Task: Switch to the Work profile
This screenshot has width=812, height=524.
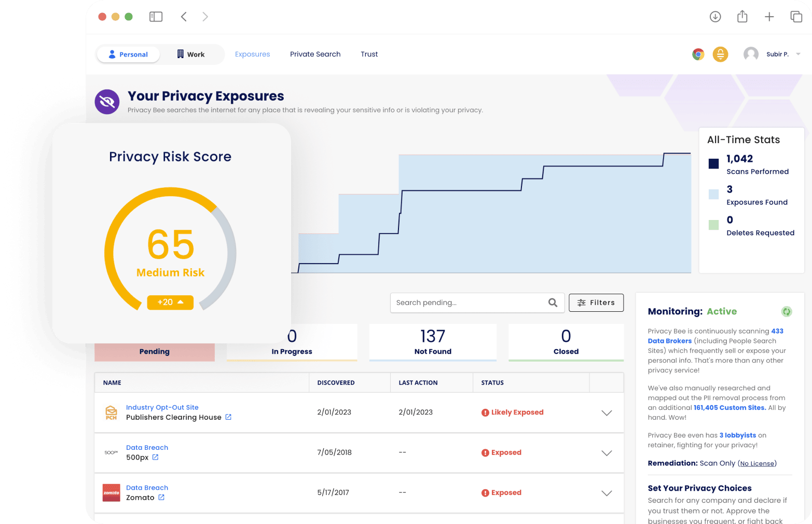Action: pyautogui.click(x=191, y=54)
